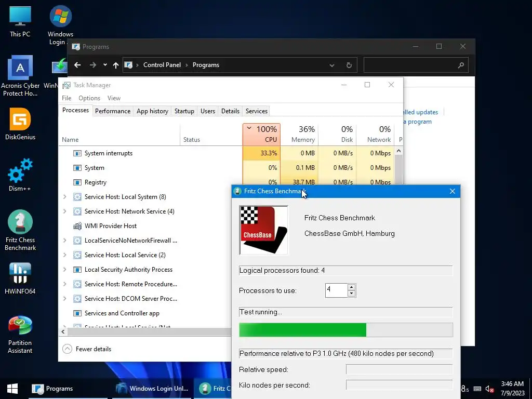Open This PC desktop icon
The height and width of the screenshot is (399, 532).
[20, 21]
